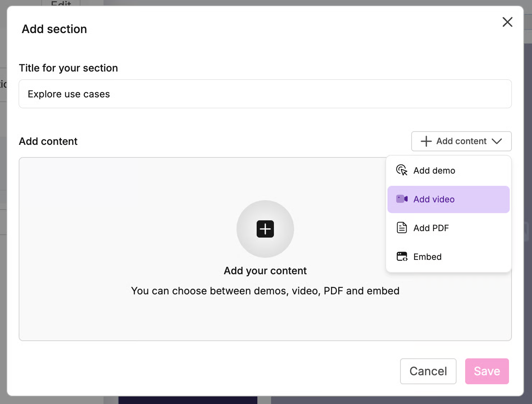Click the purple video camera icon
This screenshot has height=404, width=532.
point(402,199)
